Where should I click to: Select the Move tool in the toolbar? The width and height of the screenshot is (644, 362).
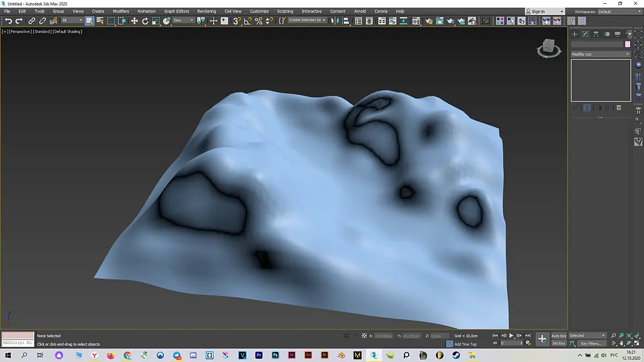tap(134, 21)
